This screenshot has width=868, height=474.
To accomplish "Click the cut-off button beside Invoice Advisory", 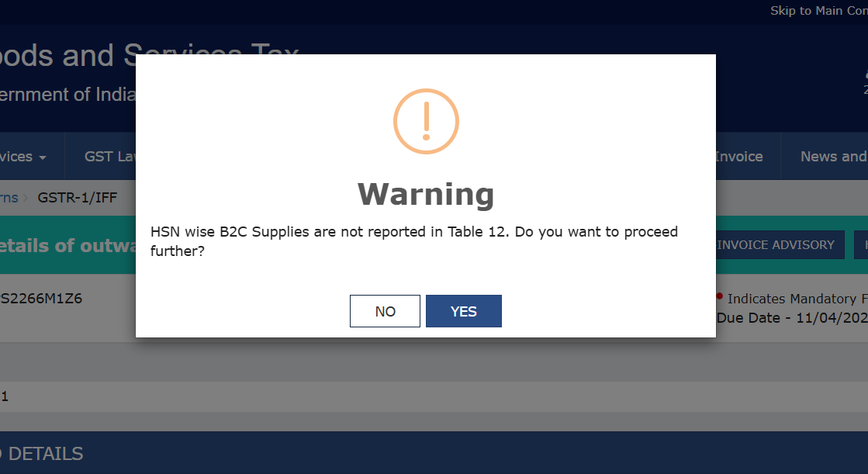I will (x=861, y=245).
